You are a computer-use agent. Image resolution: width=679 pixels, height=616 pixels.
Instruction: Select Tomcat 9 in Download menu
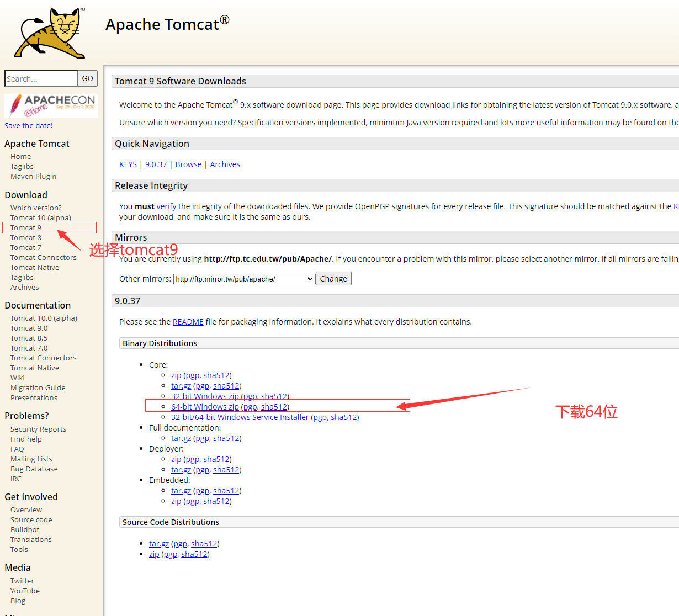pyautogui.click(x=26, y=227)
